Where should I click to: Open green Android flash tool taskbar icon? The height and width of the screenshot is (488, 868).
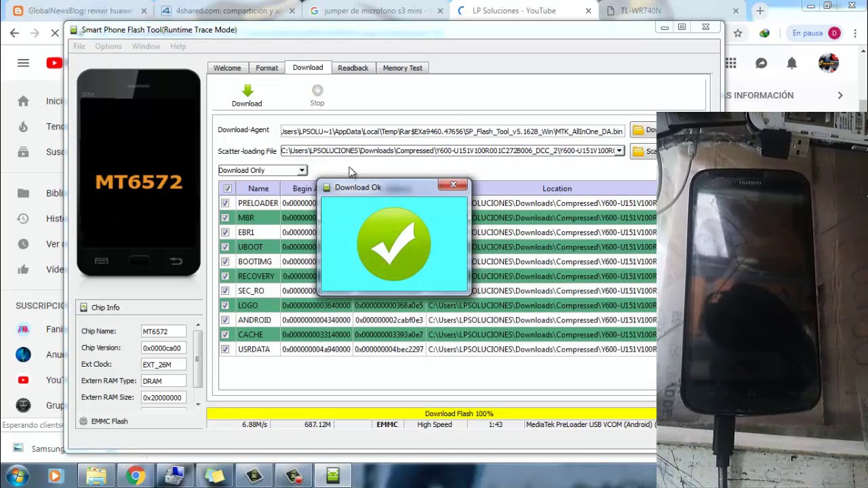(332, 476)
